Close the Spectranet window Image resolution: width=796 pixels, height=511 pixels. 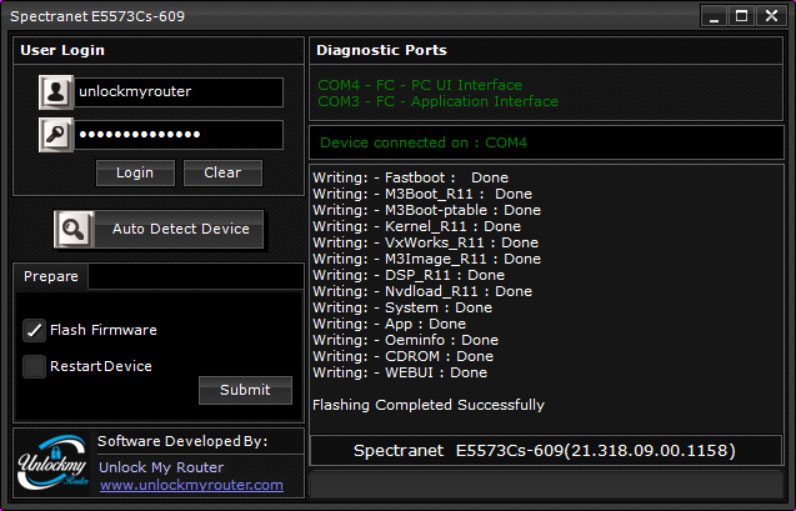pos(771,16)
